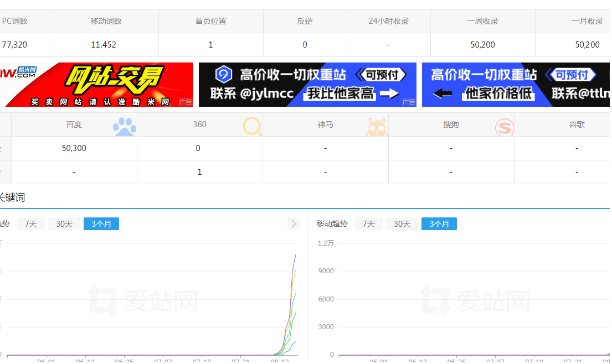Click the 360 magnifier icon

pyautogui.click(x=252, y=127)
